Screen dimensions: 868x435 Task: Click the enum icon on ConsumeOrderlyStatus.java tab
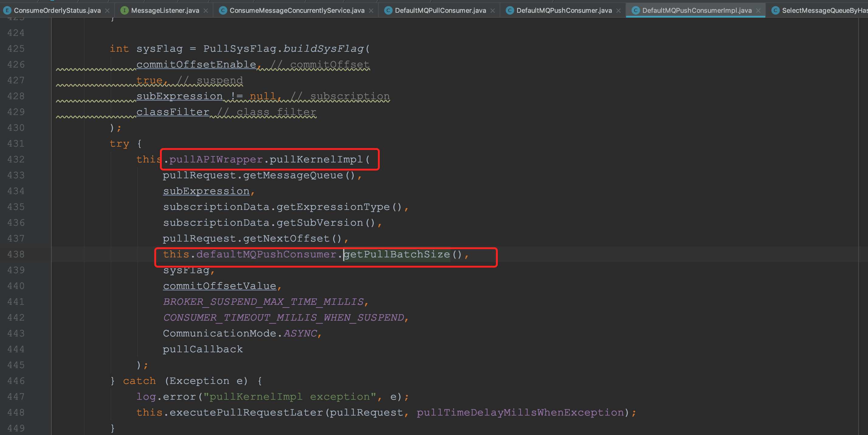coord(7,10)
